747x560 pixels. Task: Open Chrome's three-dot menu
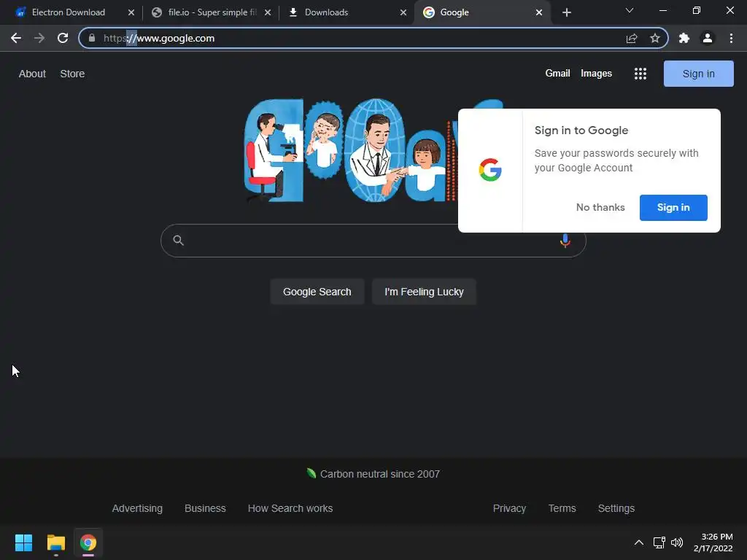[x=731, y=38]
